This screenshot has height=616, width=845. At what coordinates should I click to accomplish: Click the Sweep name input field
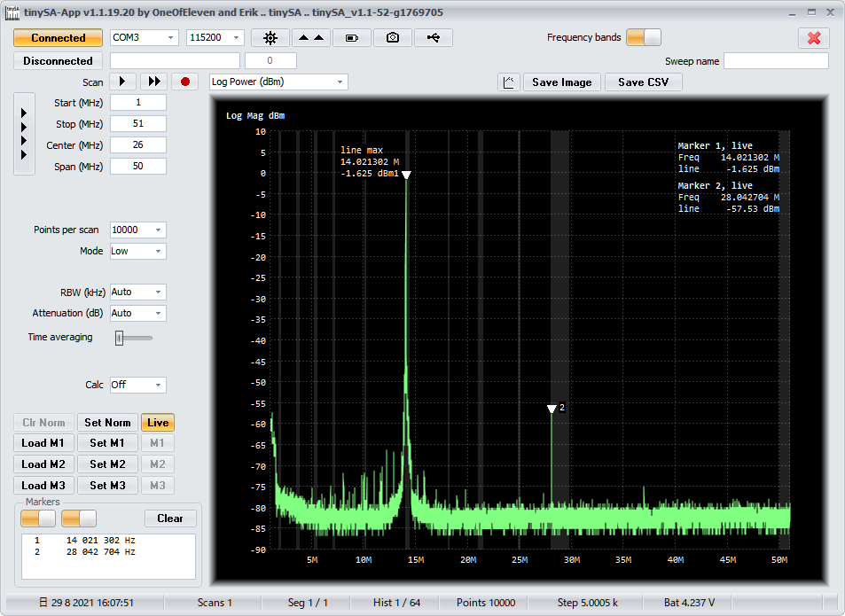(x=776, y=61)
